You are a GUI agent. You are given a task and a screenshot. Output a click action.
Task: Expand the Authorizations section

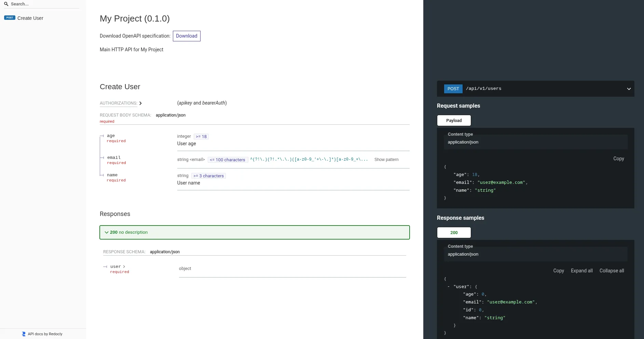(121, 103)
